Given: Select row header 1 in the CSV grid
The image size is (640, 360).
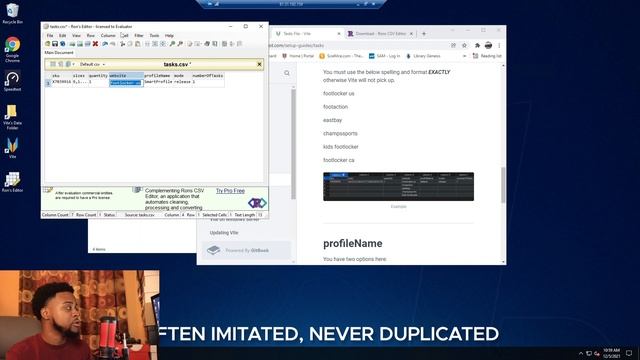Looking at the screenshot, I should [48, 83].
